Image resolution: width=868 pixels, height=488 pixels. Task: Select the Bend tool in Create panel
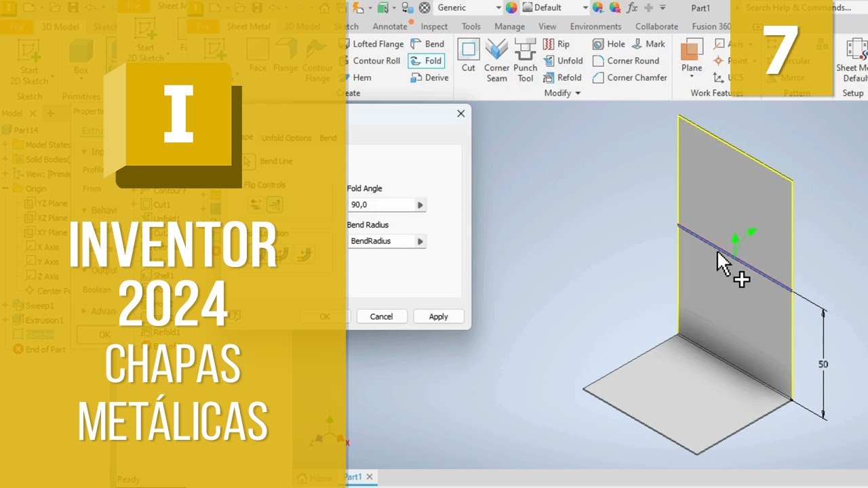427,43
